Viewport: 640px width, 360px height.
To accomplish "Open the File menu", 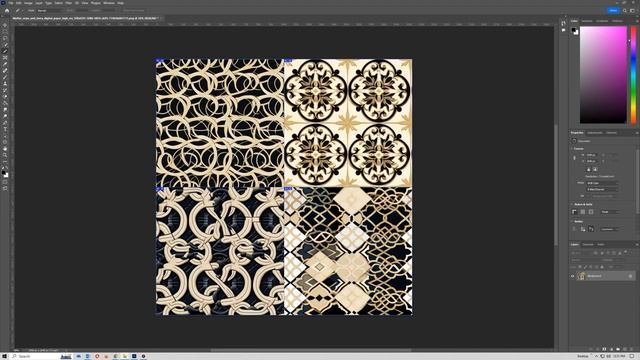I will coord(11,3).
